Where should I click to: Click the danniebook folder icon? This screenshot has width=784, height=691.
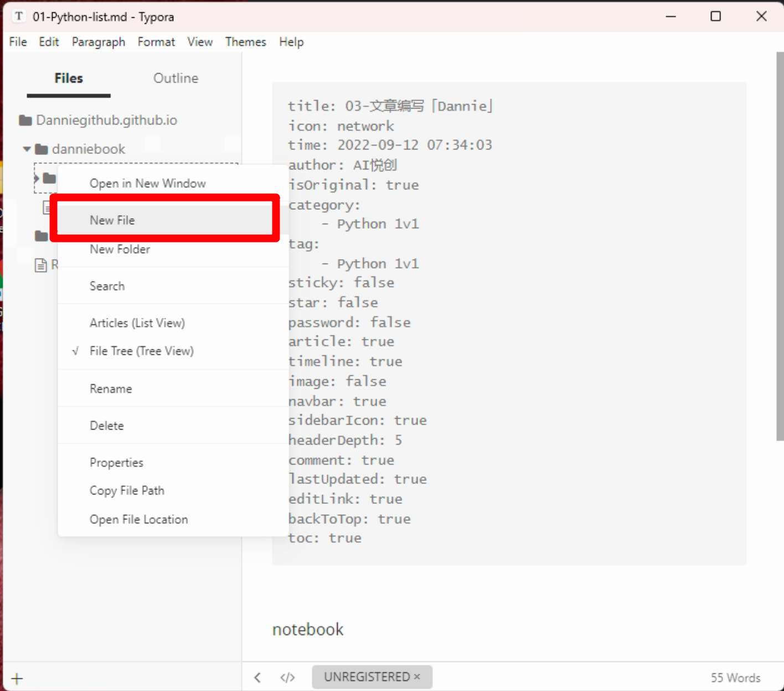42,149
